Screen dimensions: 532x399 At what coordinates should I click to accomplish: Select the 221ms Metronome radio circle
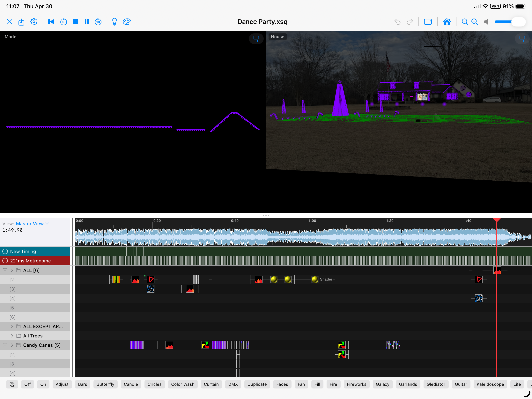pos(5,261)
